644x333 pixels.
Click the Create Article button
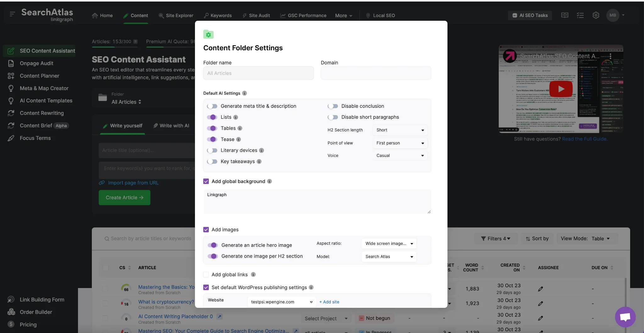[125, 197]
